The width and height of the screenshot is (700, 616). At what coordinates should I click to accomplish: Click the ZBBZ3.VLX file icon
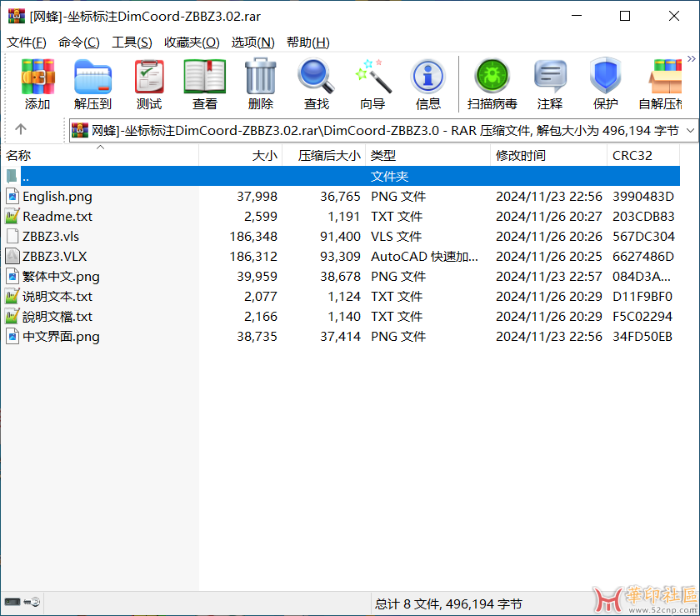12,256
